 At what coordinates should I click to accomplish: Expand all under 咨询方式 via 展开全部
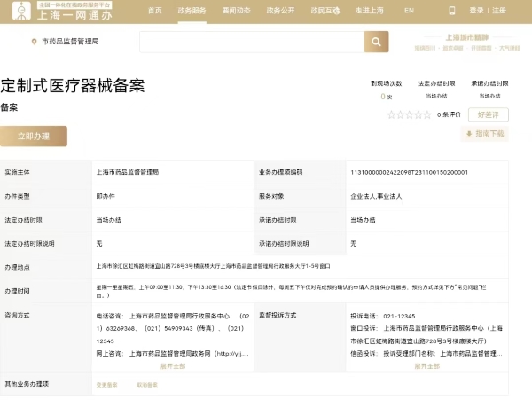pos(172,365)
